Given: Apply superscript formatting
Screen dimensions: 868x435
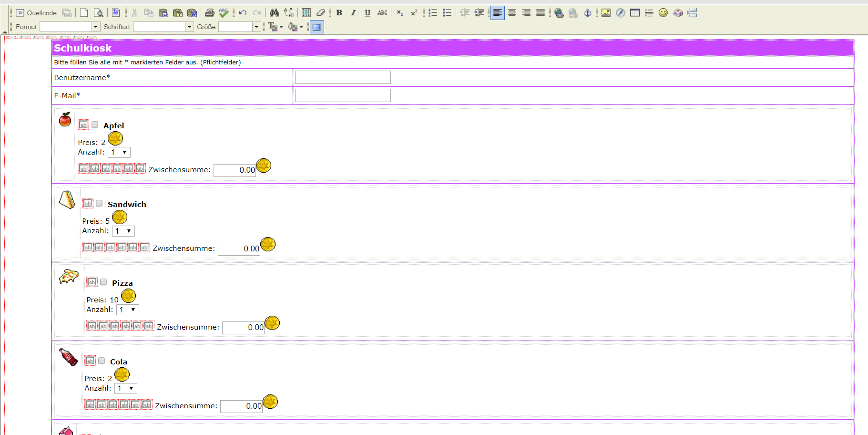Looking at the screenshot, I should click(x=414, y=13).
